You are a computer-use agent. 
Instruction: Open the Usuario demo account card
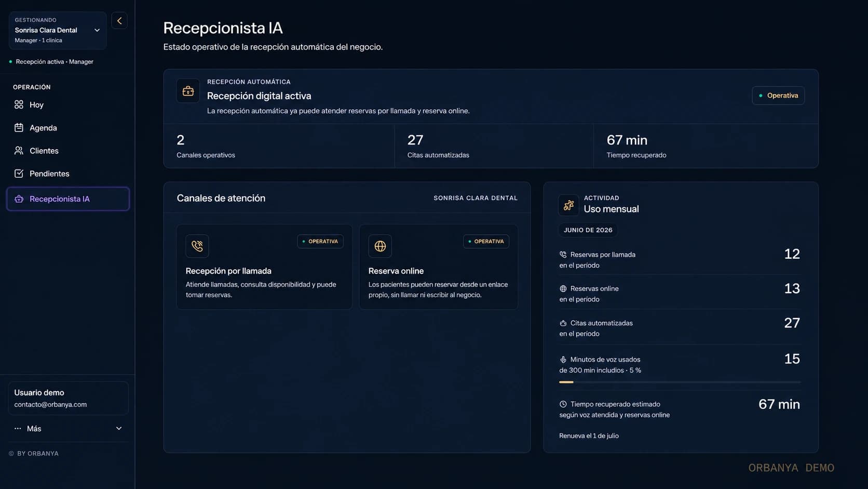[68, 398]
